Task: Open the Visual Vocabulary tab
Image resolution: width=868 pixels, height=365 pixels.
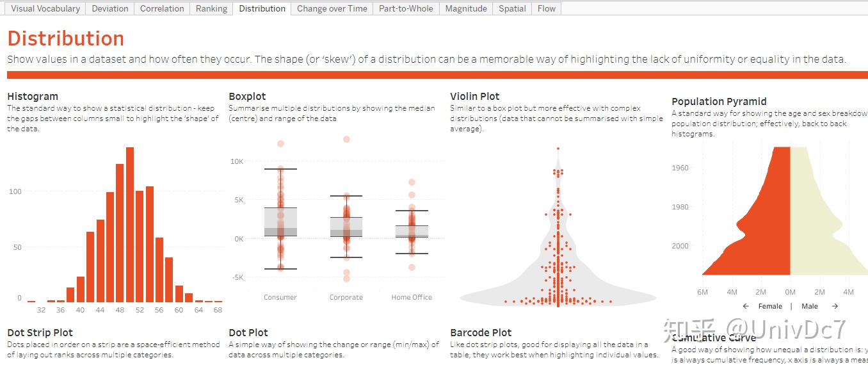Action: [45, 8]
